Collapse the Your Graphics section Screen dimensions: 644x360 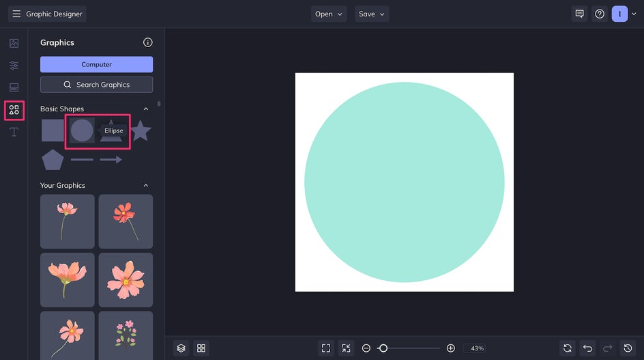click(x=146, y=186)
